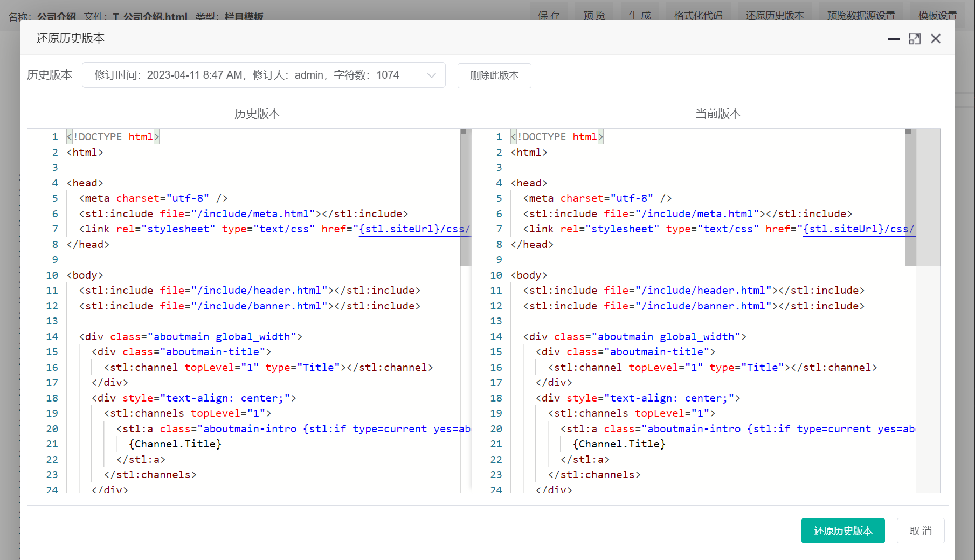
Task: Place cursor on the {Channel.Title} line in history pane
Action: (175, 444)
